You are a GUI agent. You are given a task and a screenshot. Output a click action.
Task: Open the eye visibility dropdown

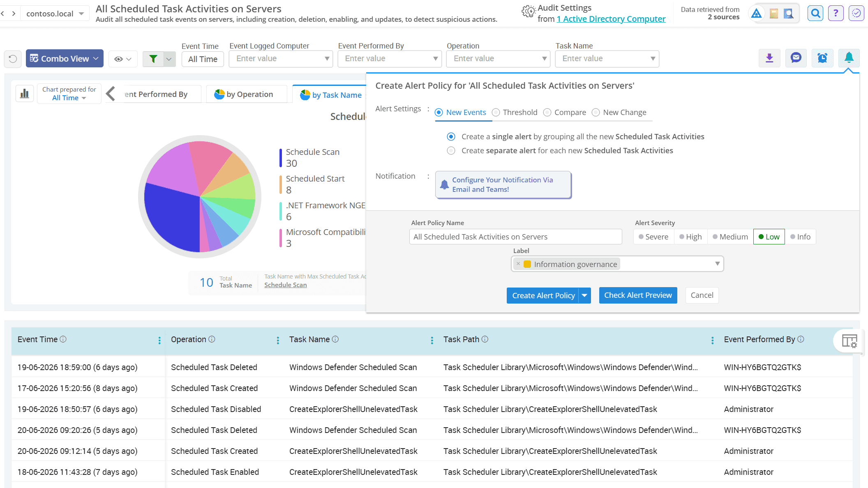tap(123, 59)
